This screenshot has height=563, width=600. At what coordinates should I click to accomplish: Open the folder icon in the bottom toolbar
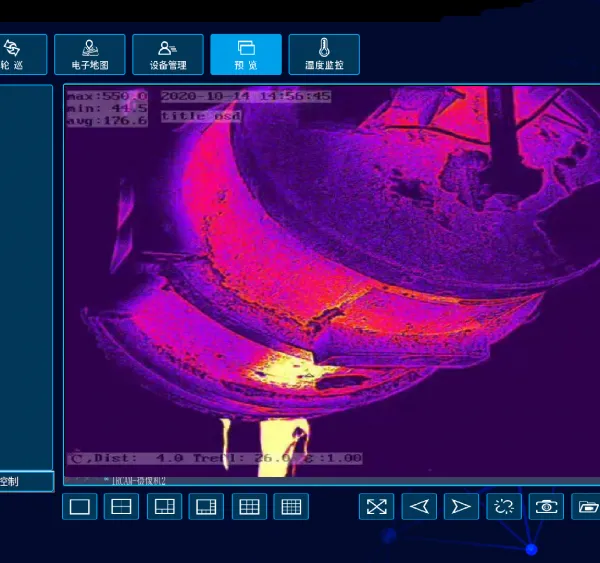click(x=586, y=507)
